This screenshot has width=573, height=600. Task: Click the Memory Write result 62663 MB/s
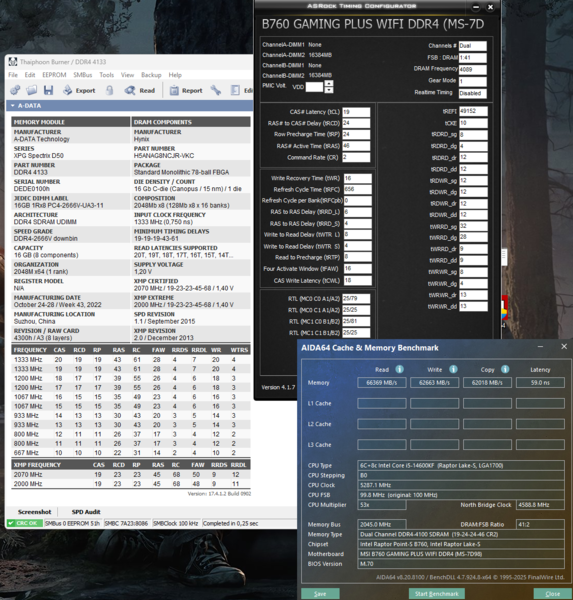point(434,383)
